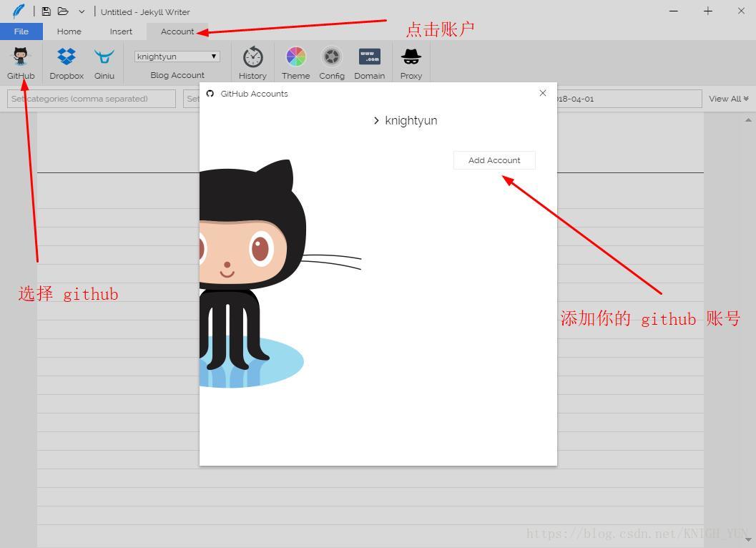Open the knightyun Blog Account dropdown
Viewport: 756px width, 548px height.
tap(177, 57)
